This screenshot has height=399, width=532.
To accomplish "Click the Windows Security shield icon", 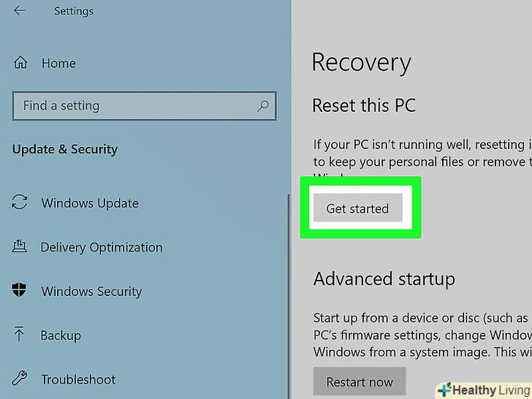I will [20, 291].
